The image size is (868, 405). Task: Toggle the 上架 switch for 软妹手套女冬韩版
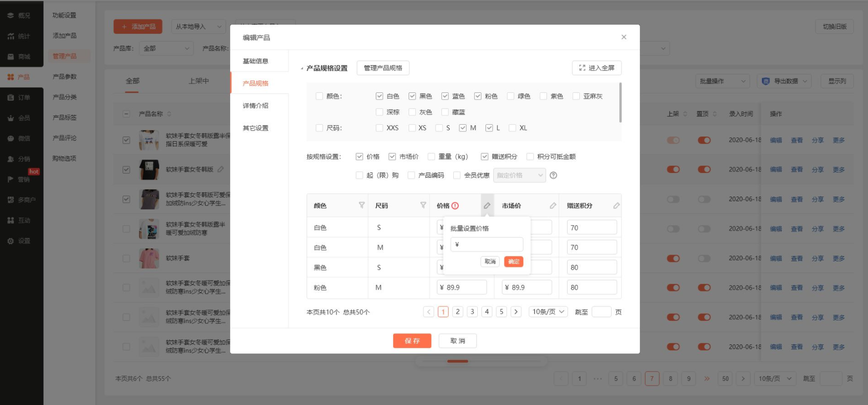coord(673,169)
